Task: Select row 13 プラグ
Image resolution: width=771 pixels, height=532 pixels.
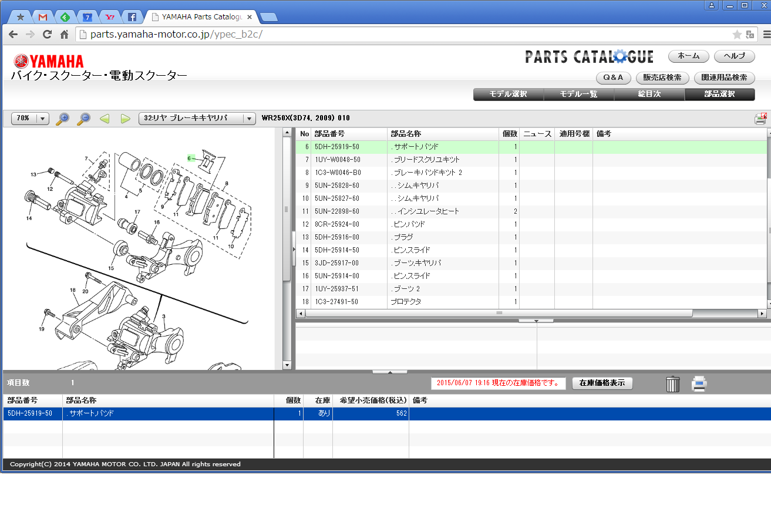Action: point(531,237)
